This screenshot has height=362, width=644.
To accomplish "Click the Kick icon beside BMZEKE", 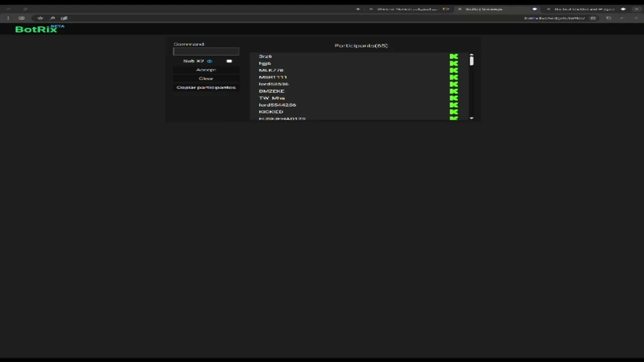I will coord(454,91).
